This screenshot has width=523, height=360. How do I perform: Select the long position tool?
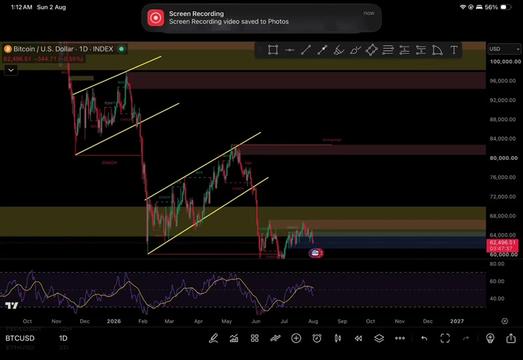pyautogui.click(x=404, y=50)
